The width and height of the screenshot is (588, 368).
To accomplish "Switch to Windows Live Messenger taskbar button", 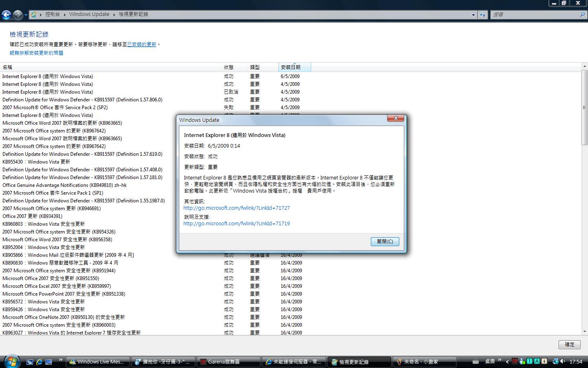I will [x=98, y=362].
